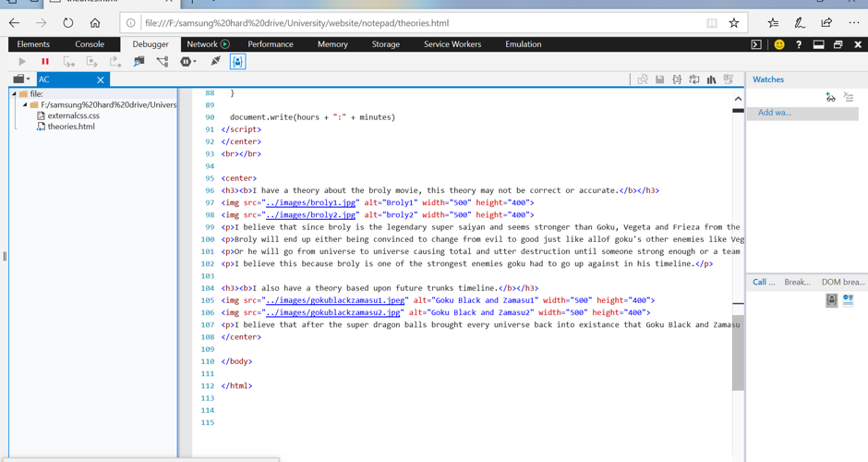Switch to the Emulation tab
868x462 pixels.
tap(524, 44)
